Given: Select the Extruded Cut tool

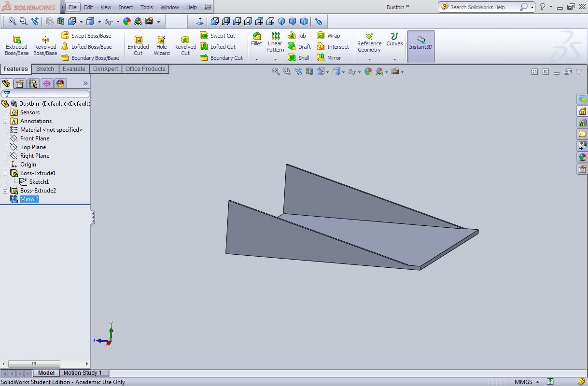Looking at the screenshot, I should tap(138, 45).
